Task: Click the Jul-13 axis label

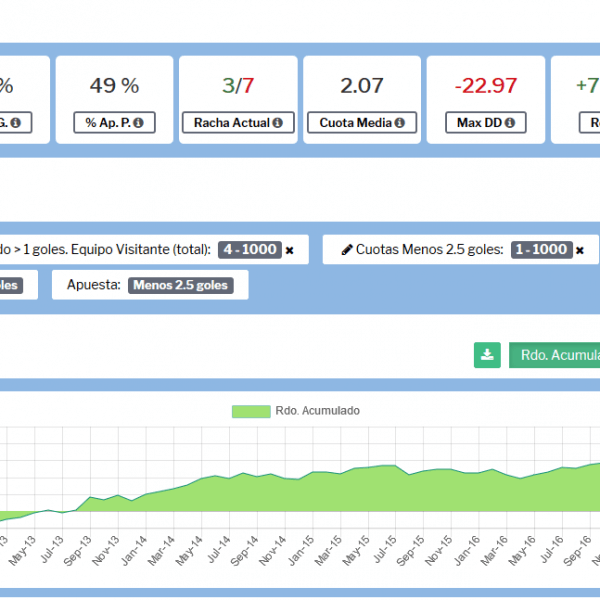Action: coord(52,549)
